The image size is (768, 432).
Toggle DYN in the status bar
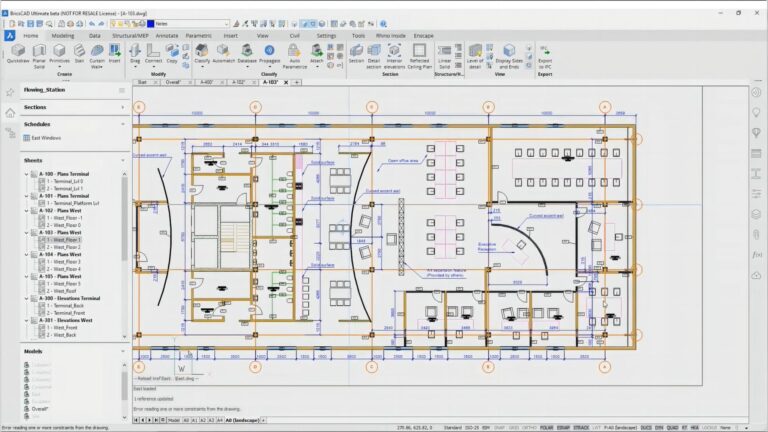(x=659, y=428)
